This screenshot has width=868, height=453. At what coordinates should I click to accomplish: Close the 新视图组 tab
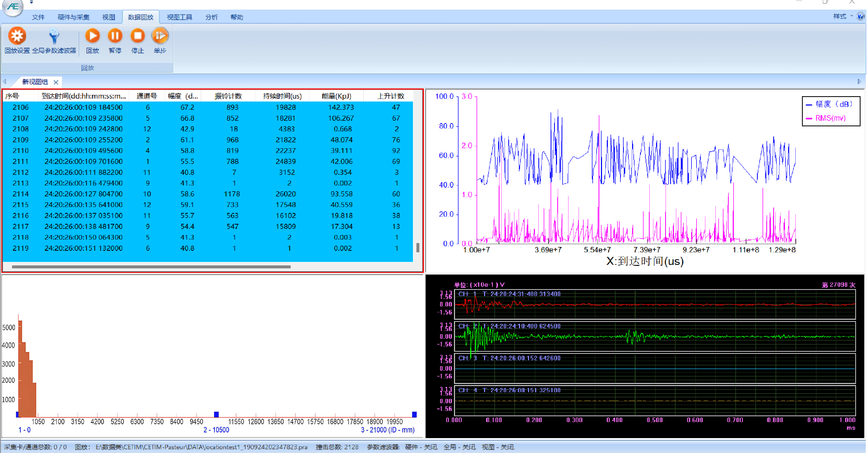(x=56, y=82)
